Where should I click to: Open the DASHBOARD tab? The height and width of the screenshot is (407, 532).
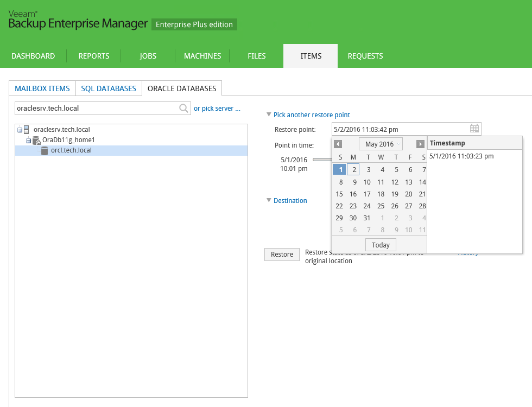point(33,56)
